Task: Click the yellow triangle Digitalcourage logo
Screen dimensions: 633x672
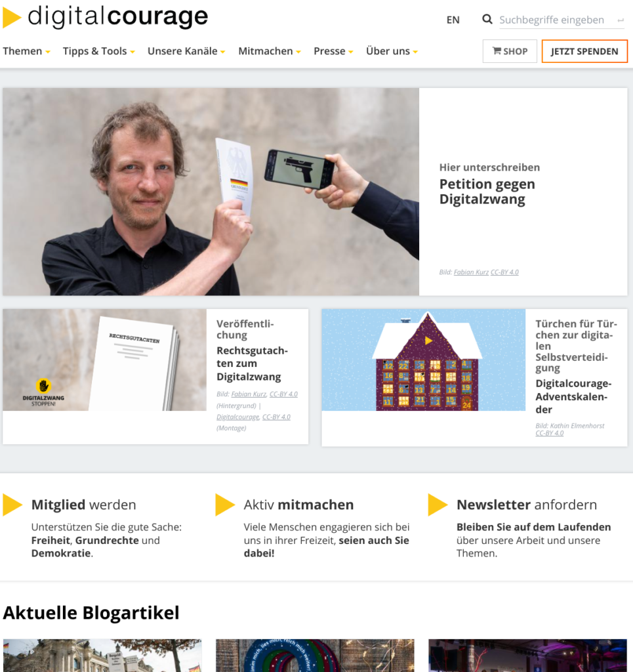Action: click(x=12, y=18)
